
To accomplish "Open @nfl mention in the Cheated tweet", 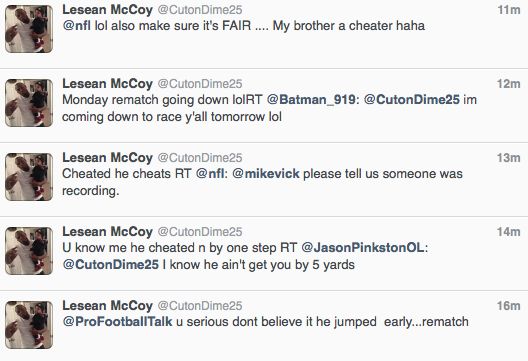I will 210,174.
